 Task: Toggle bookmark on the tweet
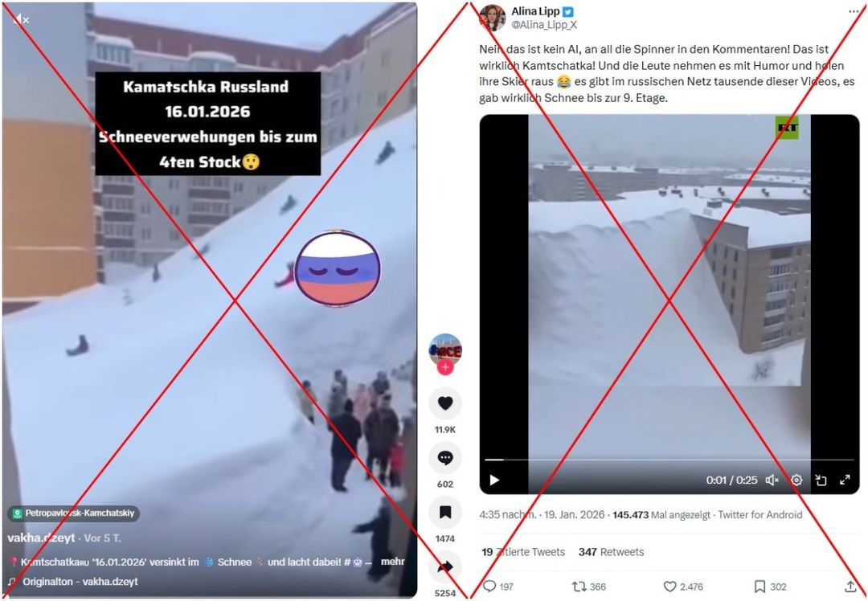760,587
